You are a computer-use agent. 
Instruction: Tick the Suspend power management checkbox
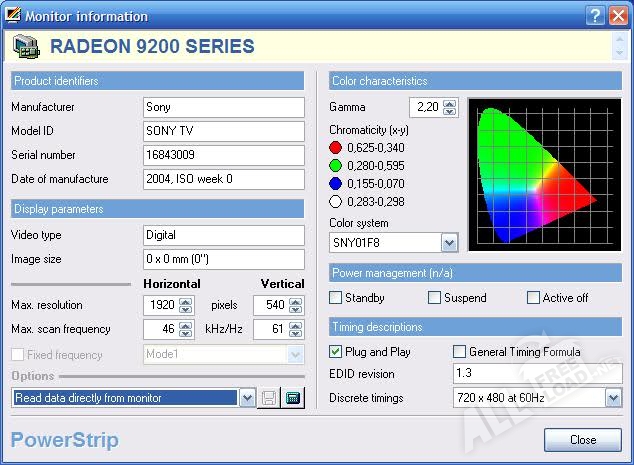[434, 298]
